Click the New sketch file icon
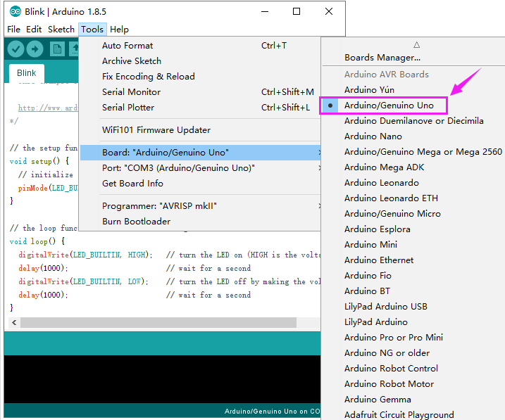This screenshot has height=420, width=505. (57, 49)
